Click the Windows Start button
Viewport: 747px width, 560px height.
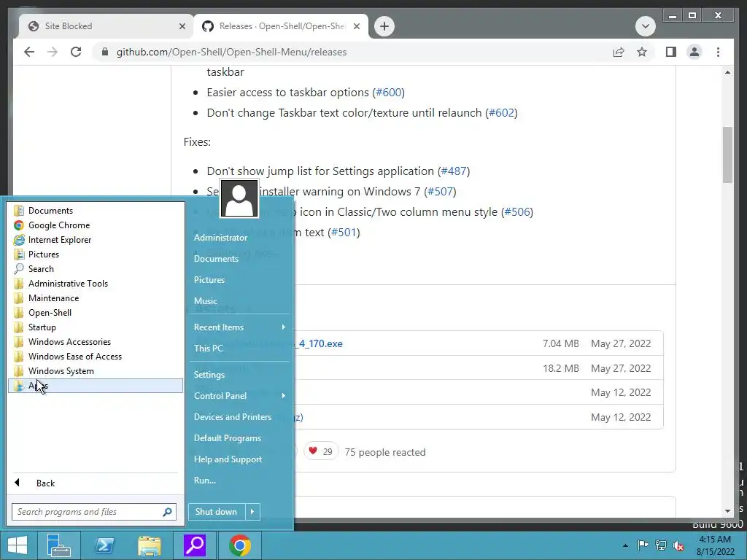(x=18, y=545)
